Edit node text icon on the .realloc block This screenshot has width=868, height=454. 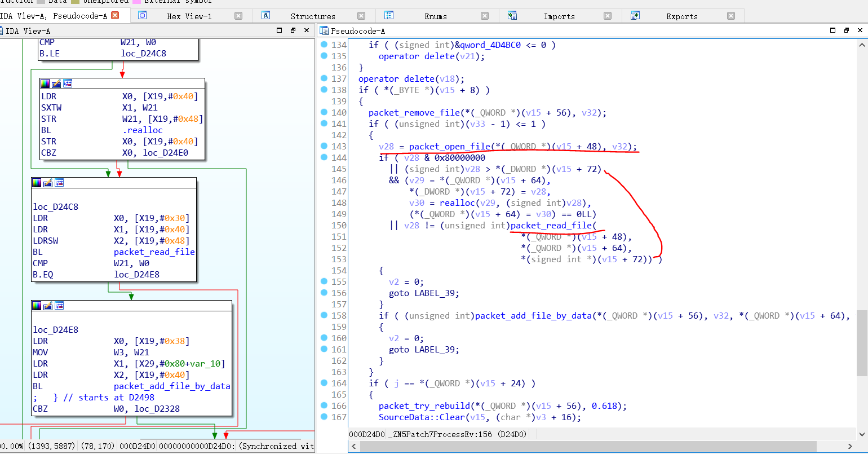coord(56,83)
